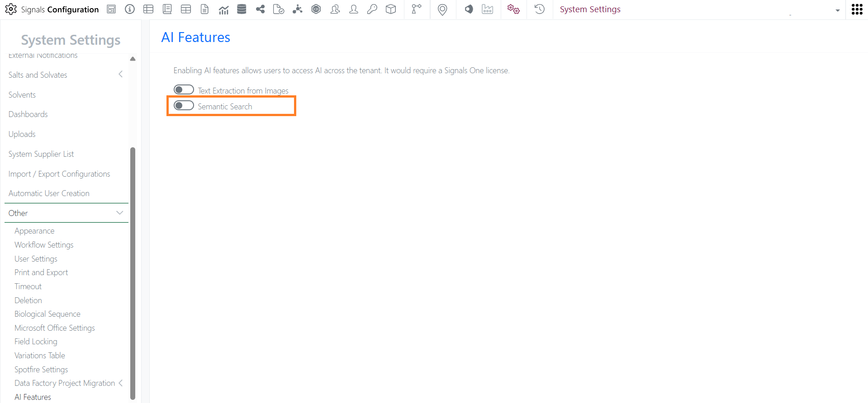The width and height of the screenshot is (868, 403).
Task: Open the 3D cube icon
Action: 391,9
